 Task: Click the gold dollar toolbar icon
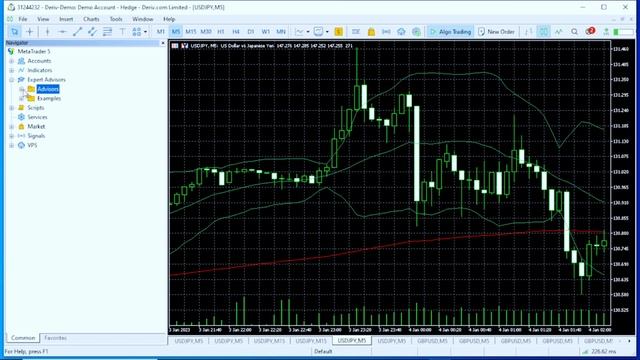[x=338, y=32]
